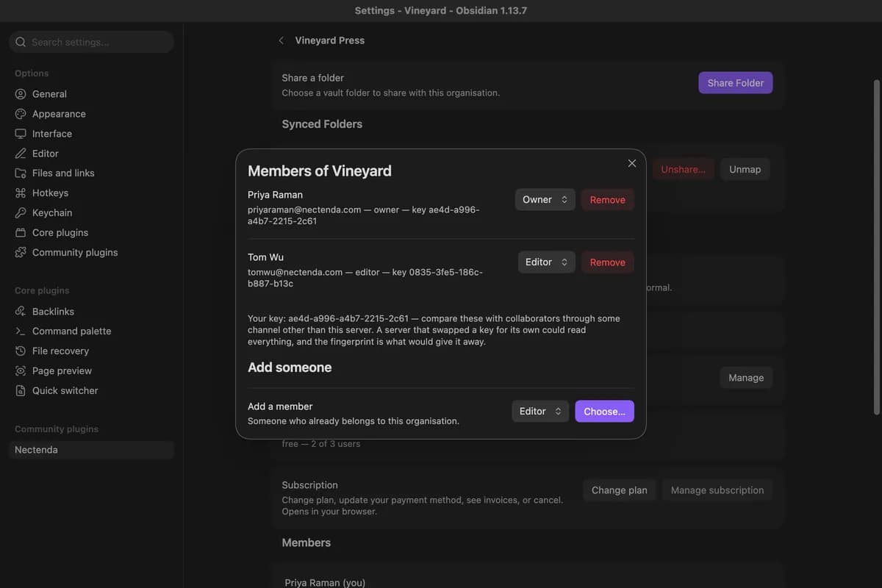Open Page preview plugin settings

click(91, 371)
